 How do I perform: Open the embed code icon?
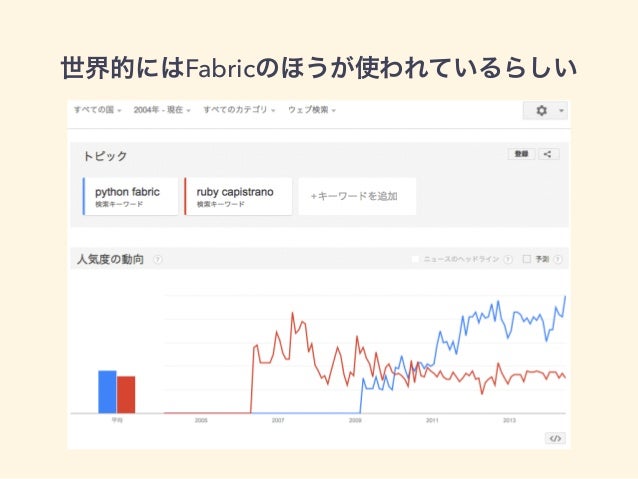point(555,438)
